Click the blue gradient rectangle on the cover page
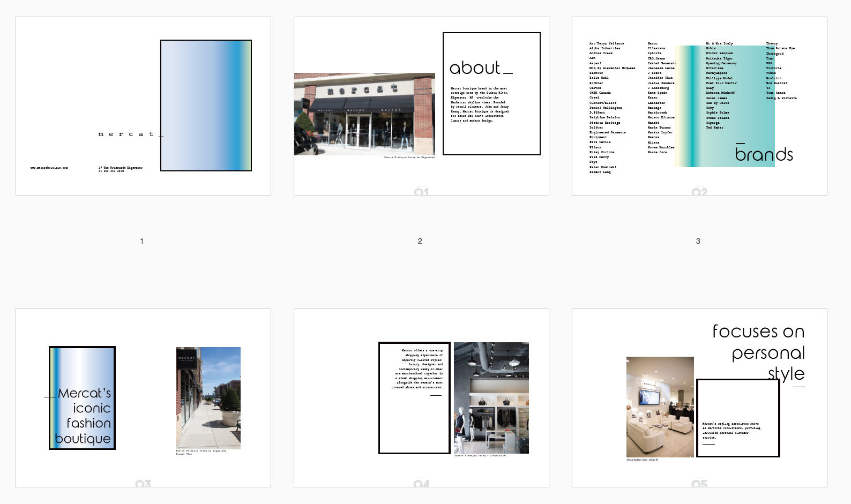 (x=206, y=106)
